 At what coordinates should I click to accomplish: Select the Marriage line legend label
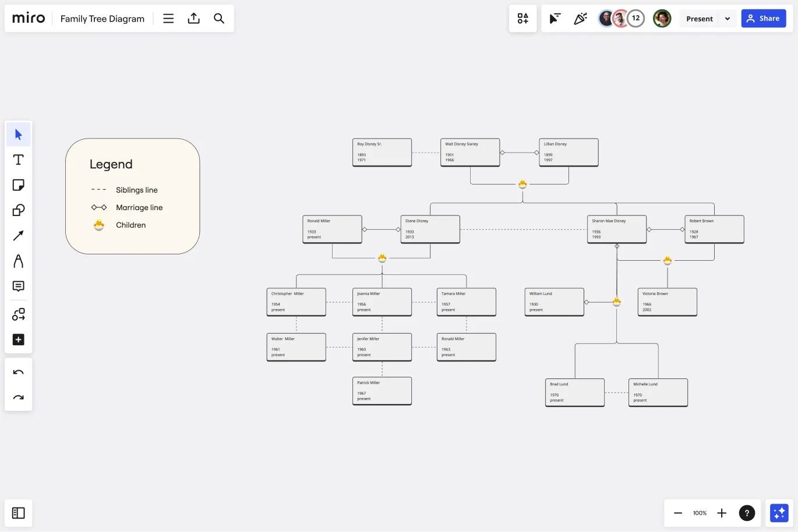[139, 207]
